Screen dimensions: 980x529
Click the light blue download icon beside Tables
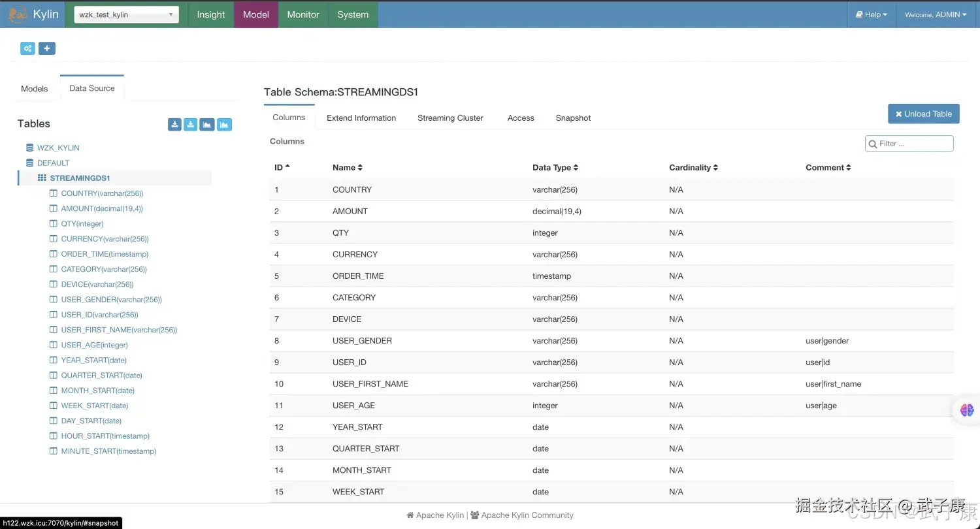190,125
